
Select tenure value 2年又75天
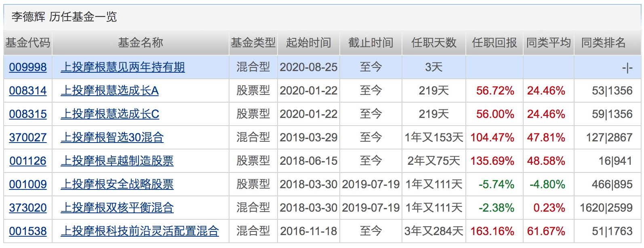click(434, 161)
